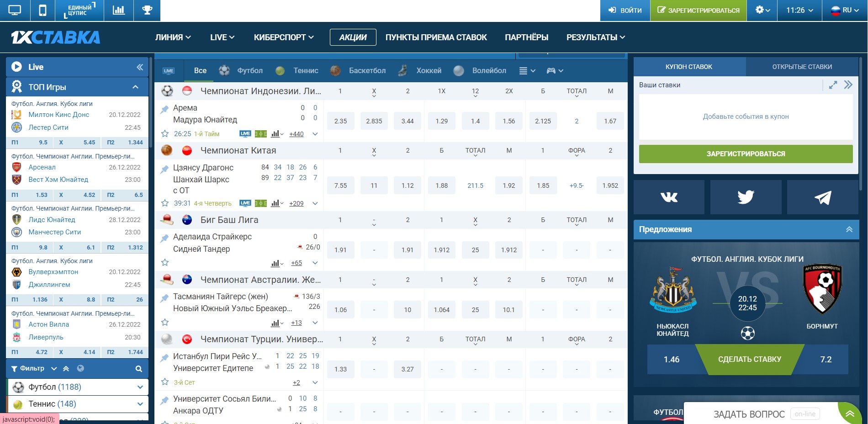Open esports gamepad filter
The width and height of the screenshot is (868, 424).
click(x=555, y=71)
